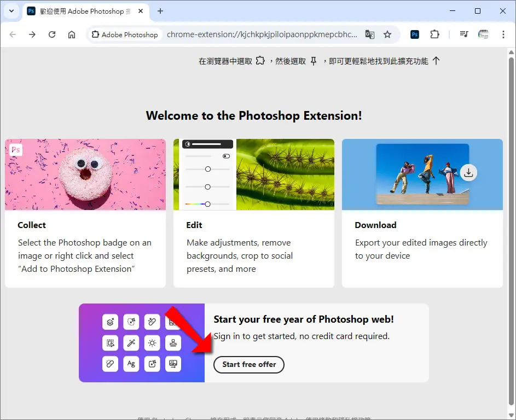Click 'Add to Photoshop Extension' description text
This screenshot has width=516, height=420.
pyautogui.click(x=77, y=269)
